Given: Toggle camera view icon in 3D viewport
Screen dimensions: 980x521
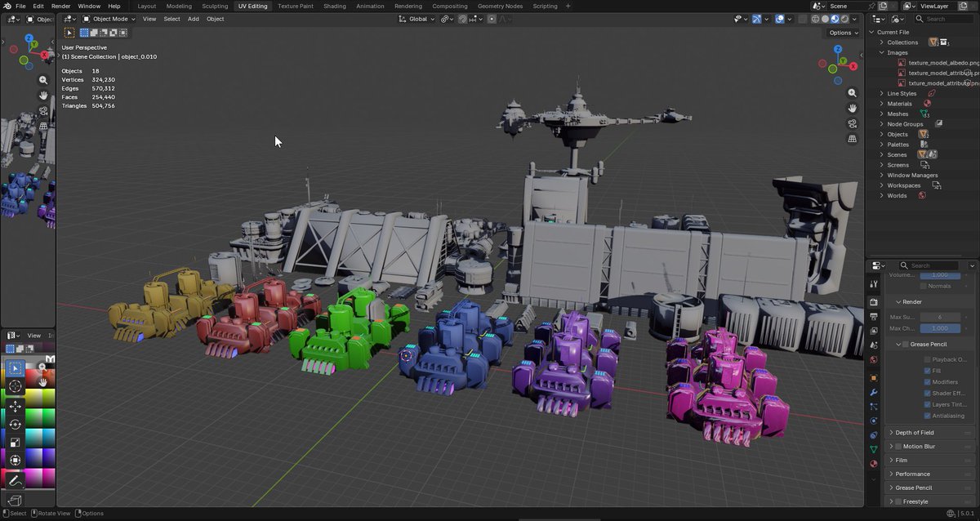Looking at the screenshot, I should tap(852, 123).
